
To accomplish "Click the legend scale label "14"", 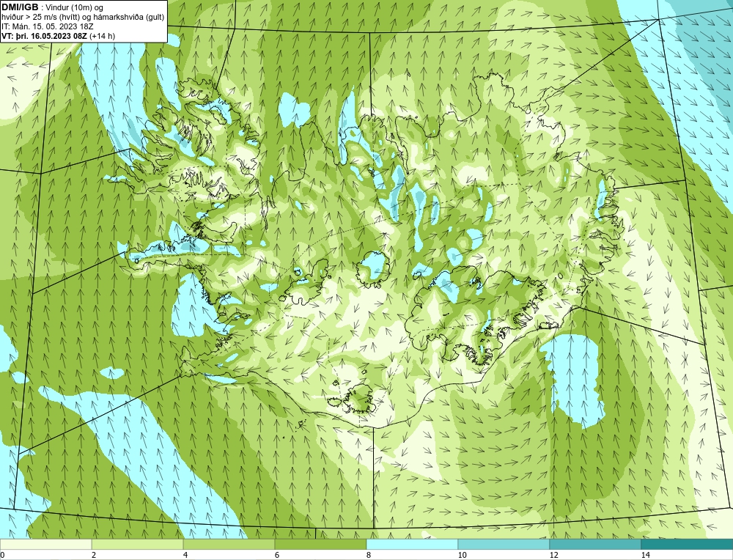I will (x=646, y=555).
